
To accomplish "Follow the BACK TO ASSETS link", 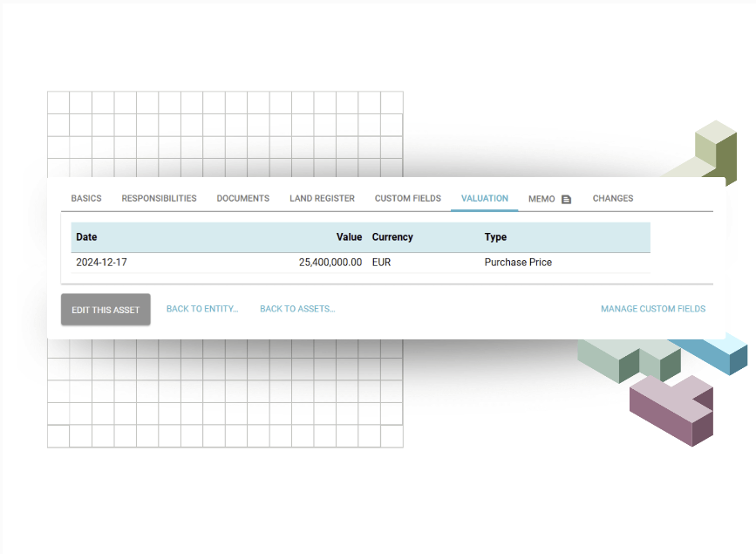I will click(296, 309).
